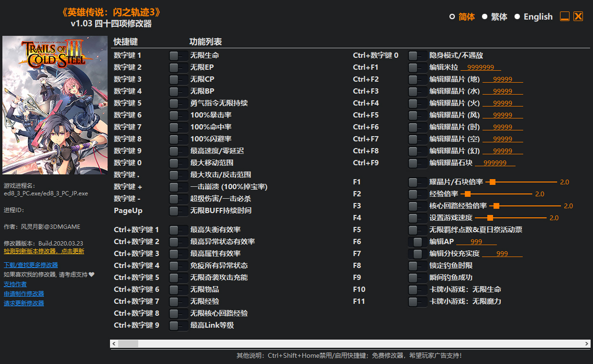Toggle 设置游戏速度 switch
The height and width of the screenshot is (364, 593).
click(x=417, y=218)
